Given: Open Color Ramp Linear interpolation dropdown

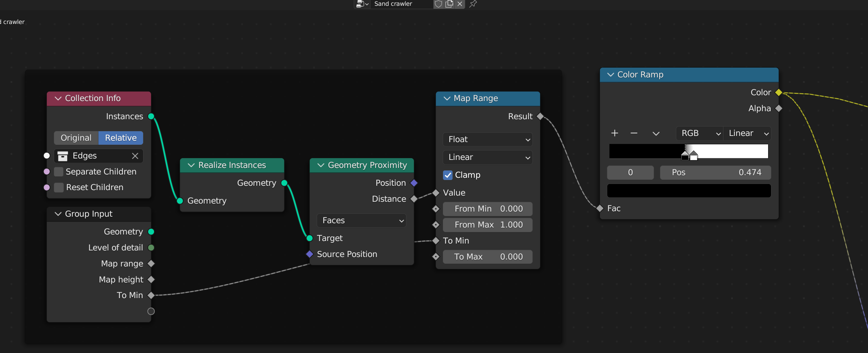Looking at the screenshot, I should point(747,133).
